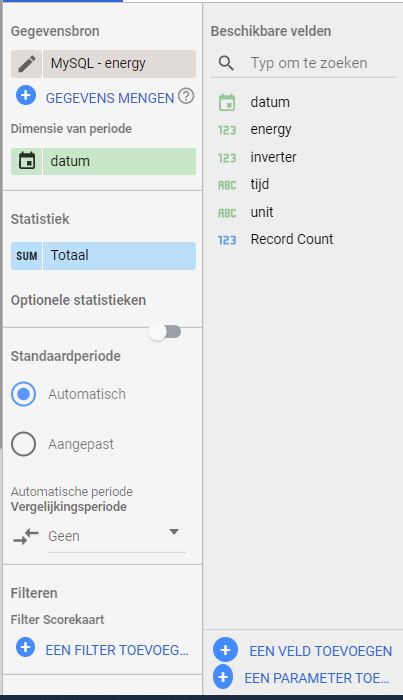Viewport: 403px width, 700px height.
Task: Click the calendar icon of the datum dimension
Action: point(27,161)
